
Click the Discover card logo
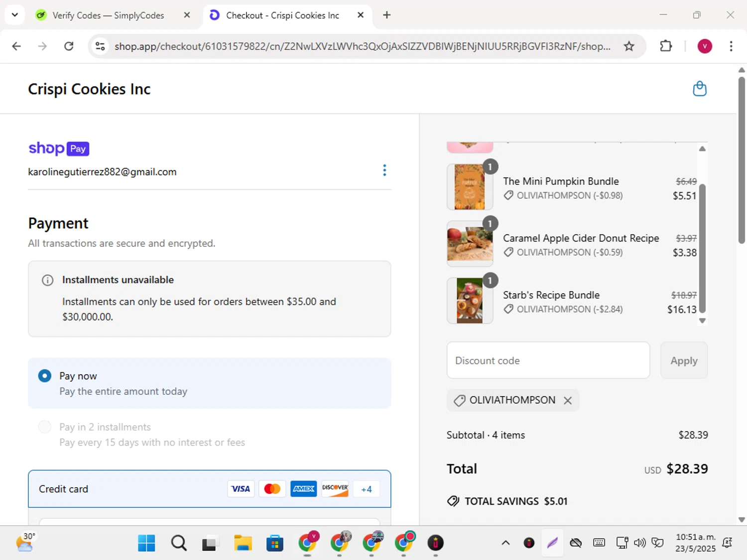335,489
